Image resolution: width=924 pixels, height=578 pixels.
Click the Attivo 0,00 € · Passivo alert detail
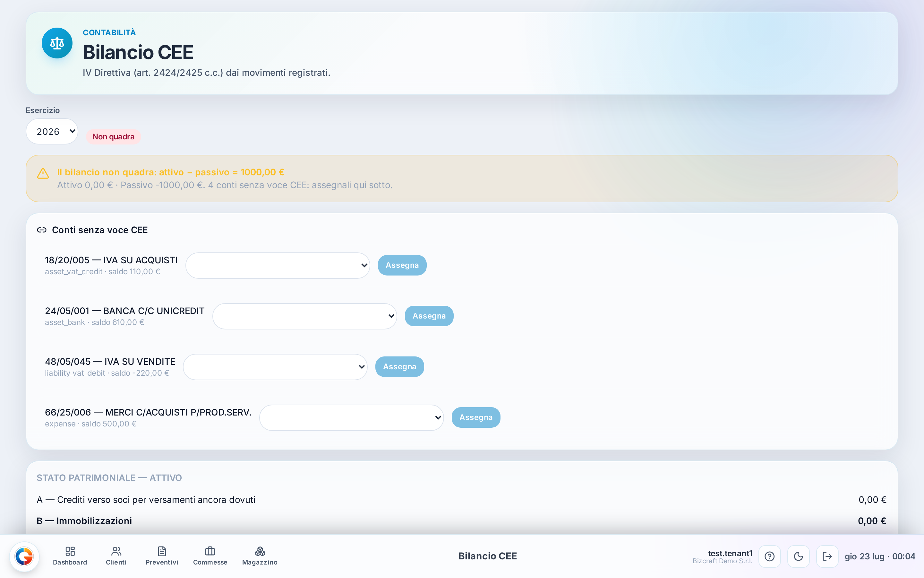[x=225, y=185]
